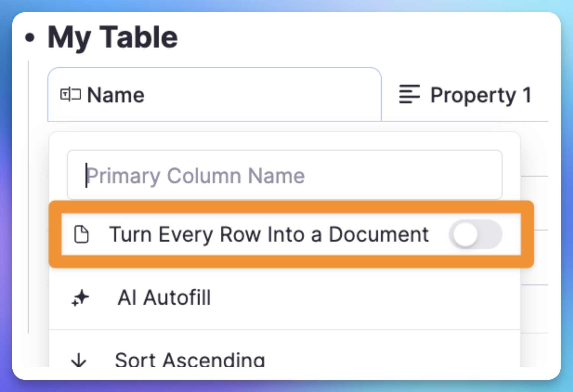Open the Property 1 column header
This screenshot has height=392, width=573.
465,94
